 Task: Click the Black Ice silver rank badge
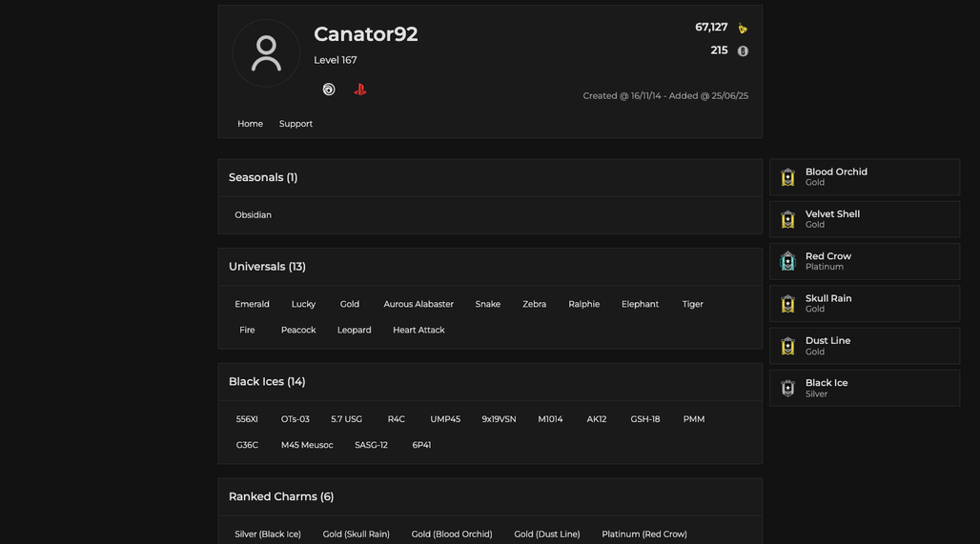pyautogui.click(x=788, y=388)
